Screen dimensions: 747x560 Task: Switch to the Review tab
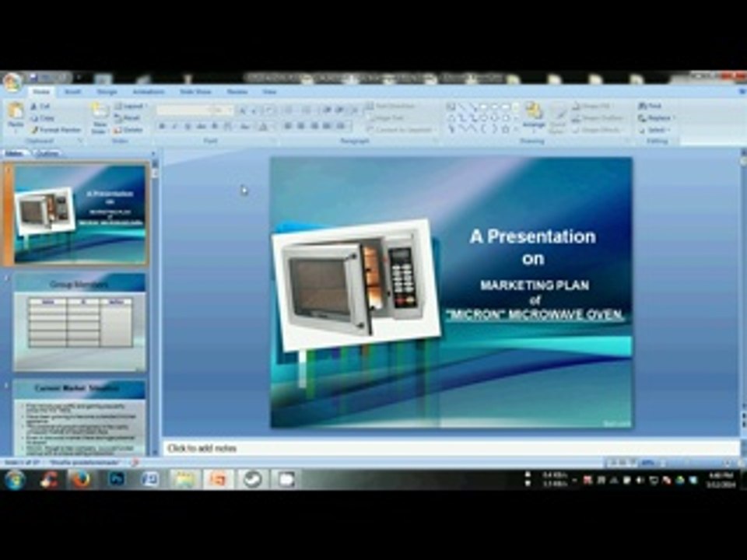pos(237,92)
